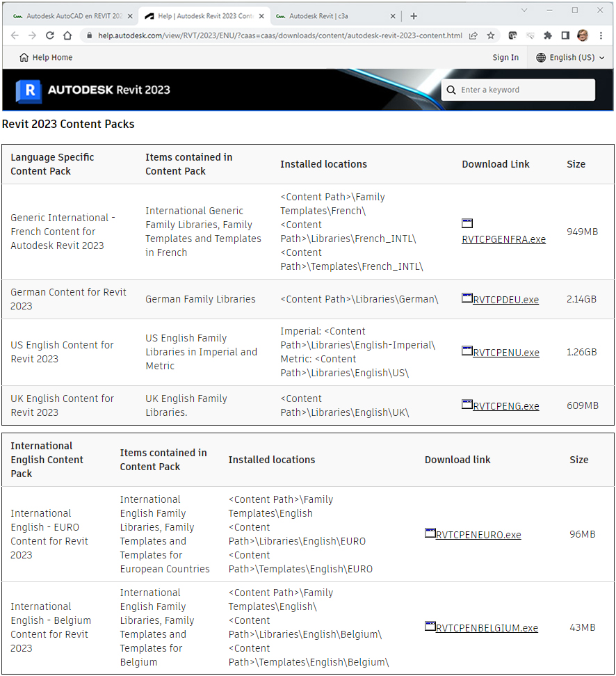
Task: Download RVTCPENU.exe US English content
Action: click(x=506, y=353)
